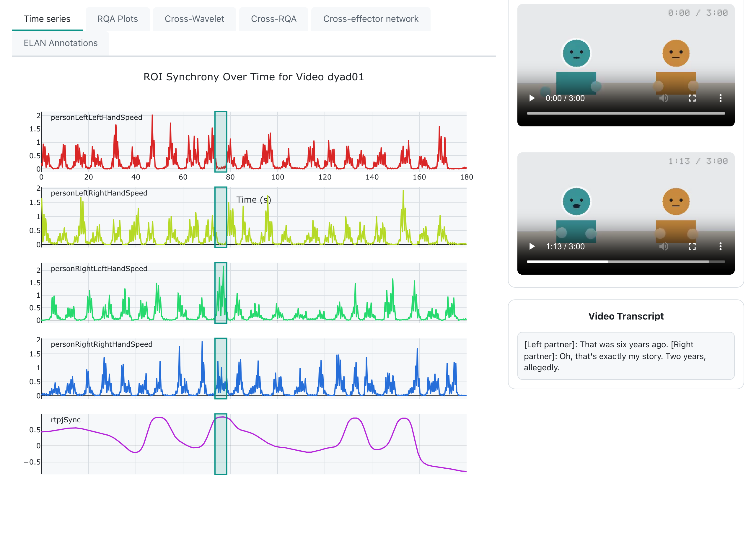Seek along the first video's progress bar

pos(626,114)
